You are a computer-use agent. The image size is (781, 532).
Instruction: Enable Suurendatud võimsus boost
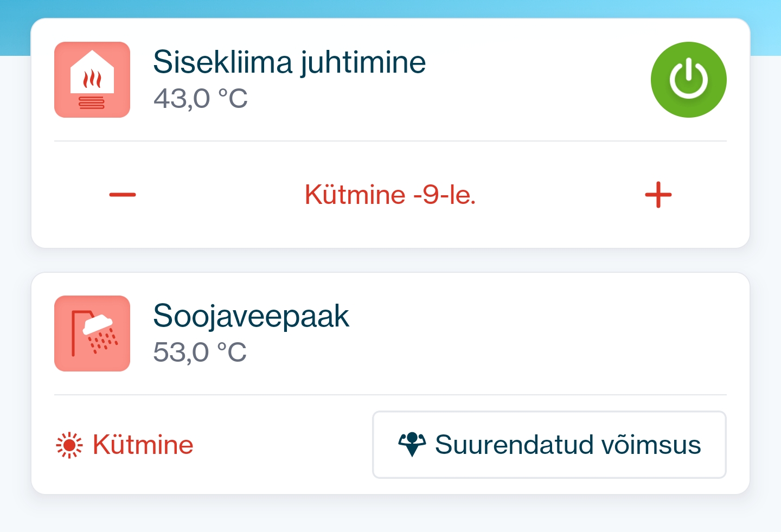click(549, 445)
